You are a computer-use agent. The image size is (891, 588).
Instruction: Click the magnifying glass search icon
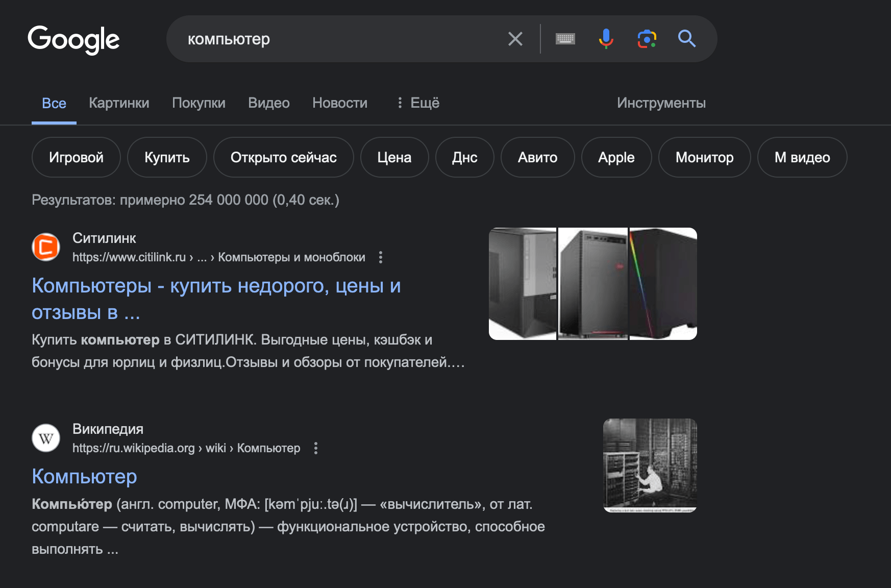(x=687, y=39)
